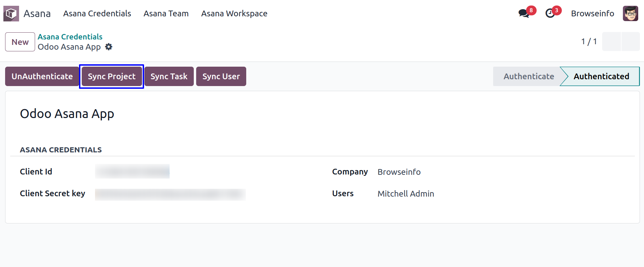
Task: Open the Browseinfo company switcher
Action: pyautogui.click(x=593, y=14)
